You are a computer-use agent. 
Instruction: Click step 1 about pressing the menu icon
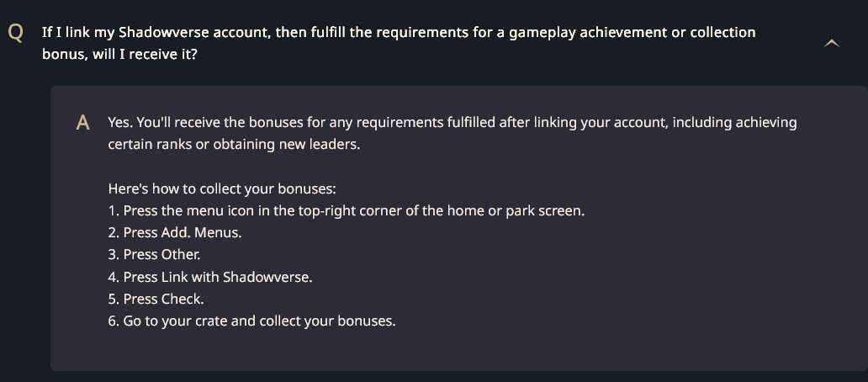tap(346, 211)
